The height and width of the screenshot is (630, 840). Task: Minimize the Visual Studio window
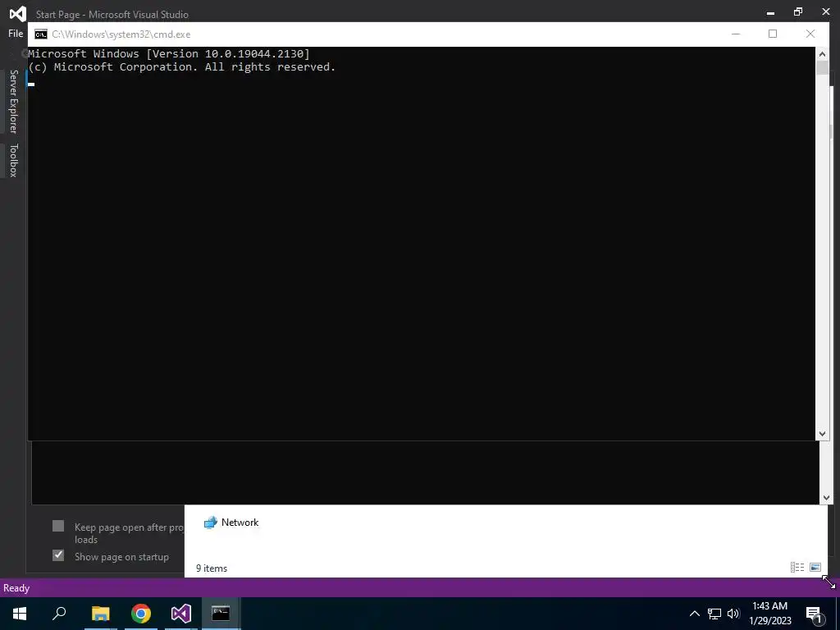click(x=770, y=12)
